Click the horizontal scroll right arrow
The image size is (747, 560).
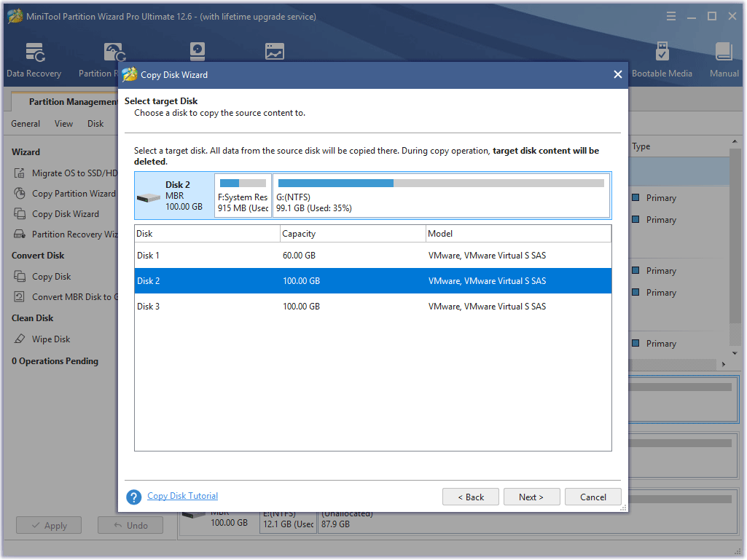724,364
